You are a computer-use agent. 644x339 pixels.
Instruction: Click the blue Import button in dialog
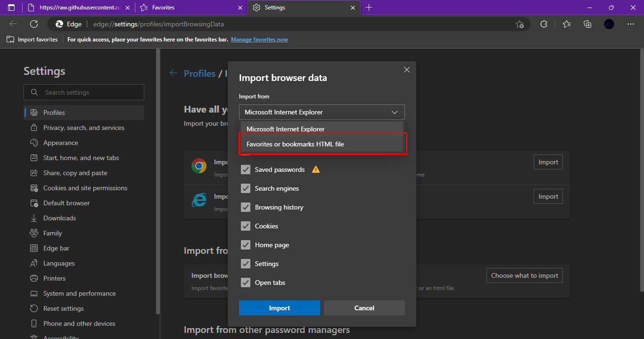pos(280,308)
